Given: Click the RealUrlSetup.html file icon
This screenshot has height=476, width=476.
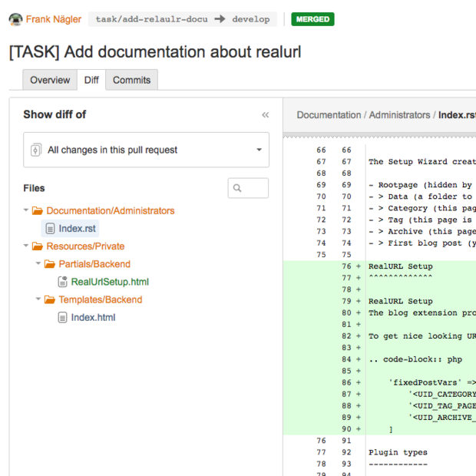Looking at the screenshot, I should point(63,282).
